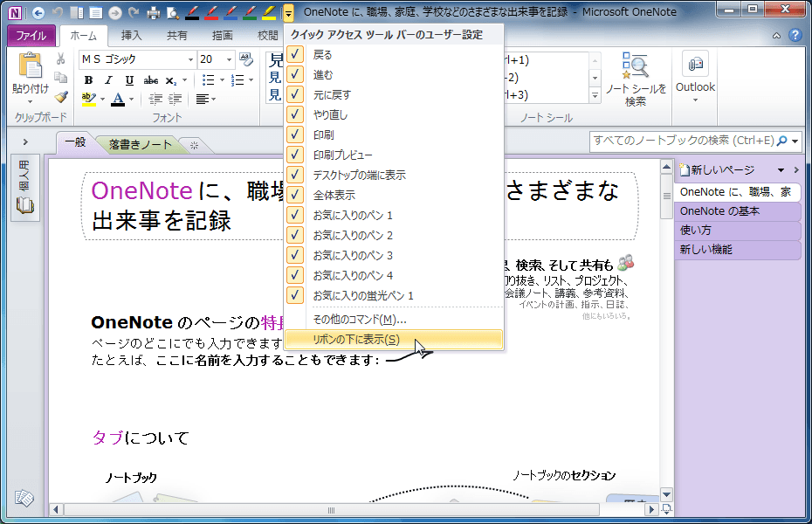Uncheck 元に戻す in the customize menu
This screenshot has height=524, width=812.
pos(295,94)
